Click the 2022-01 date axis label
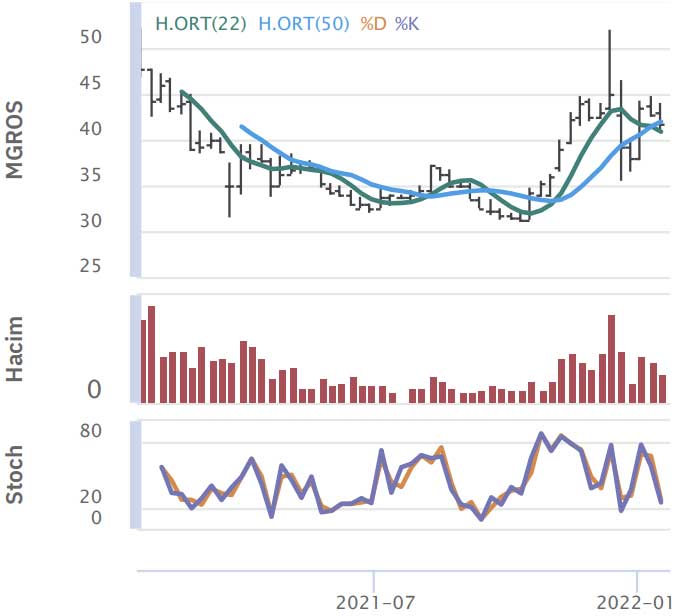This screenshot has width=677, height=616. (633, 603)
